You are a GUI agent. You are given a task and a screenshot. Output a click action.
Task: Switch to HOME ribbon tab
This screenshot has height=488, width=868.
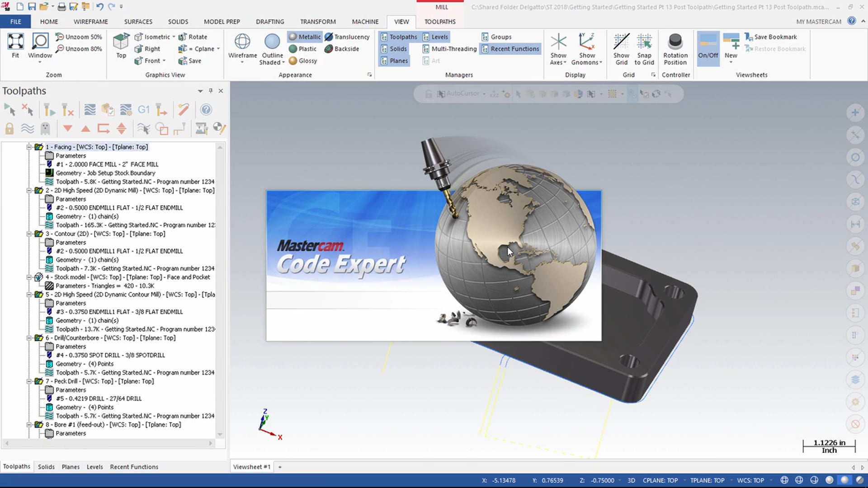[49, 21]
